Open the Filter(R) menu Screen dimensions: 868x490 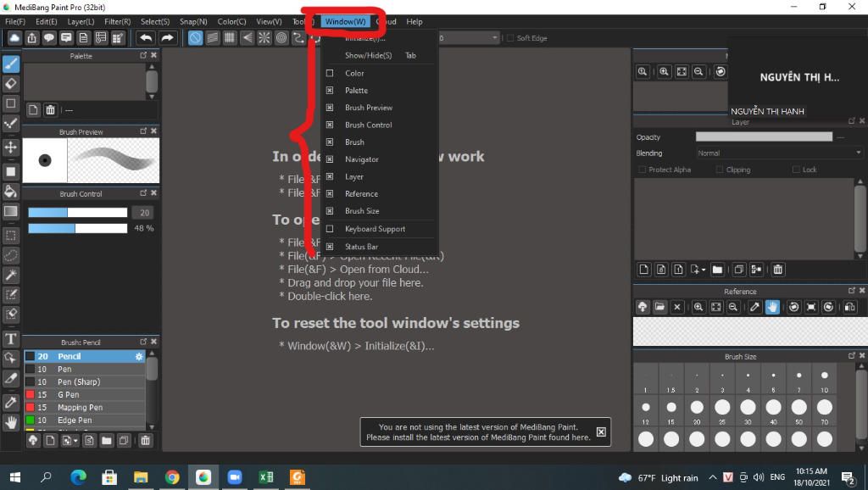(117, 21)
